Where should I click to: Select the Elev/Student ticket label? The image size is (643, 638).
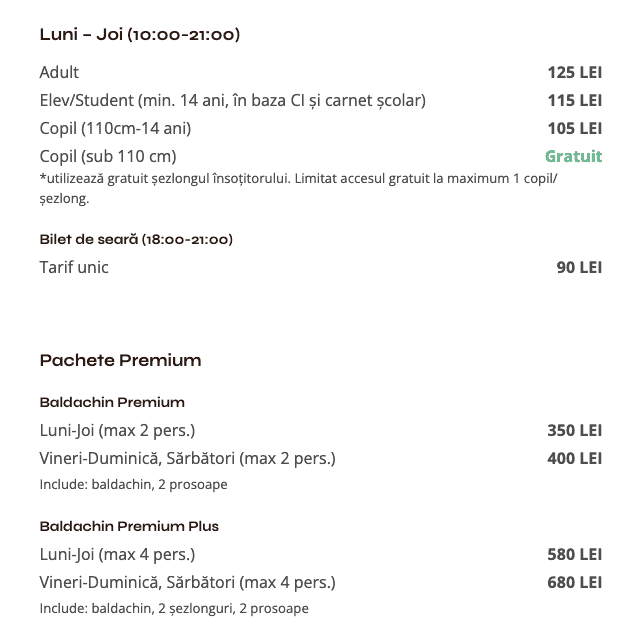232,100
